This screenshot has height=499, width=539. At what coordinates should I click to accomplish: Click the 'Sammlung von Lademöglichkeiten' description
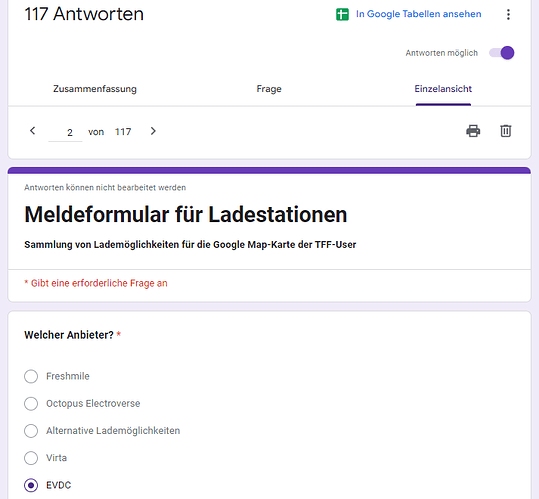pyautogui.click(x=190, y=245)
